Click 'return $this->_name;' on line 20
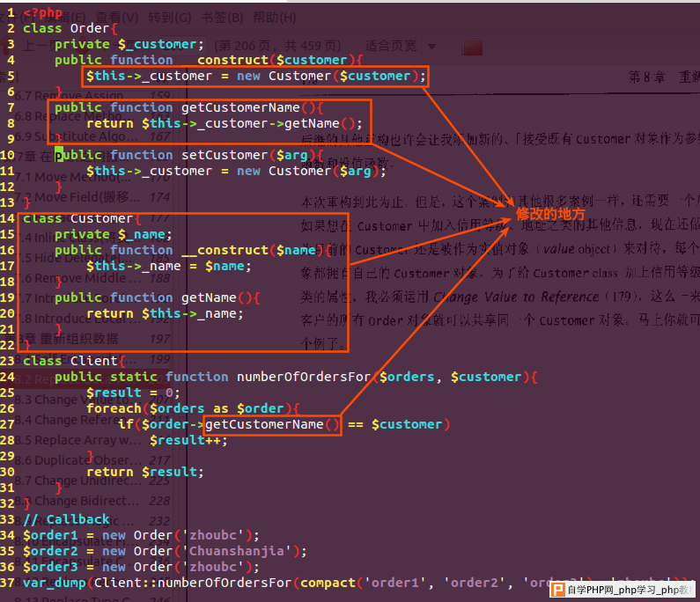 (166, 313)
